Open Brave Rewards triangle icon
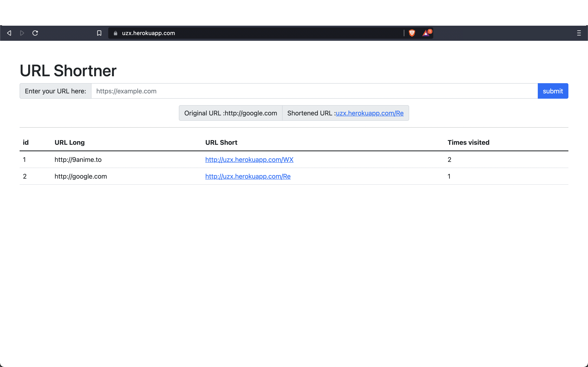The image size is (588, 367). click(426, 33)
